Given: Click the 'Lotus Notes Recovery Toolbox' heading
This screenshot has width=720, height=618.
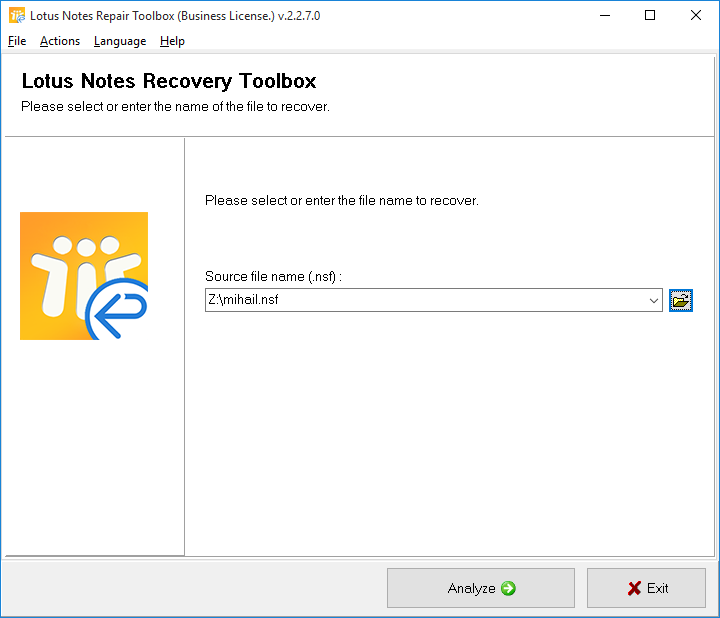Looking at the screenshot, I should click(x=169, y=81).
